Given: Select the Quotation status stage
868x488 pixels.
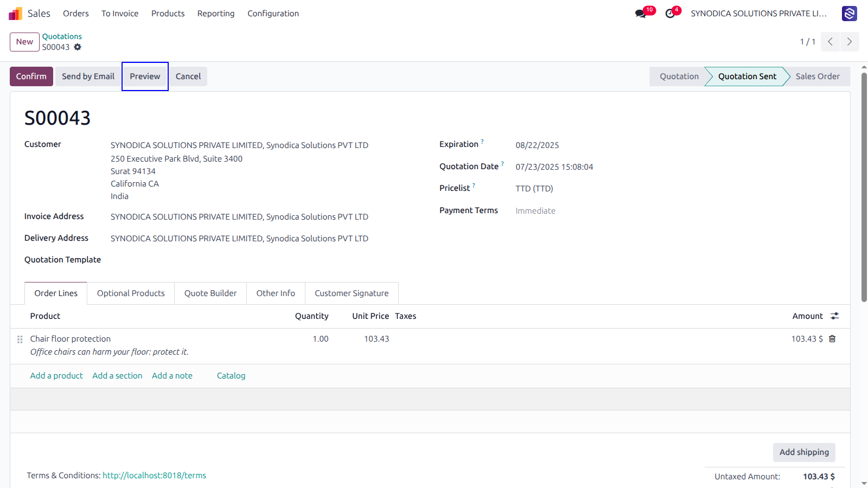Looking at the screenshot, I should coord(679,76).
